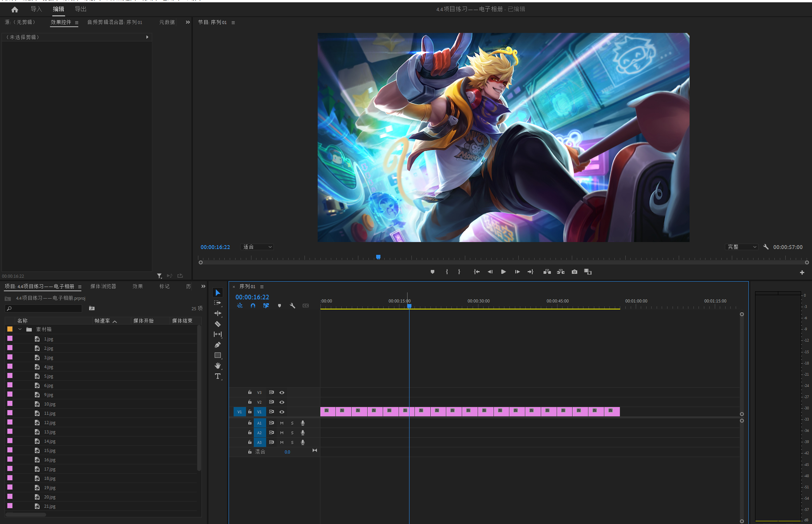This screenshot has height=524, width=812.
Task: Select 12.jpg in the project panel
Action: [50, 423]
